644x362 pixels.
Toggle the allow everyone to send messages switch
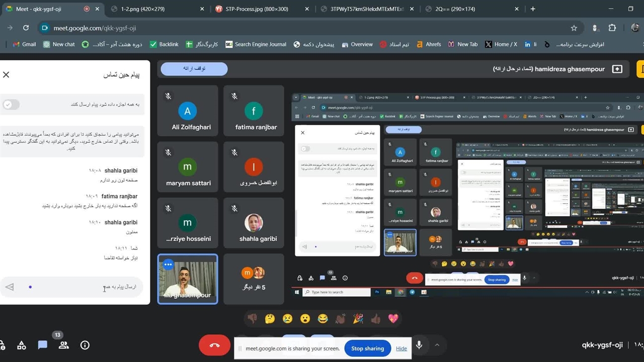(x=11, y=105)
